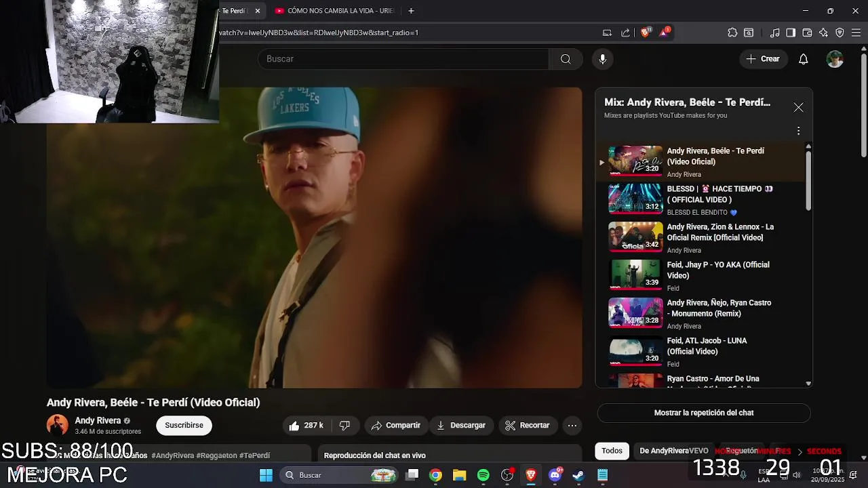Open the Brave Wallet icon
Screen dimensions: 868x488
click(x=807, y=33)
